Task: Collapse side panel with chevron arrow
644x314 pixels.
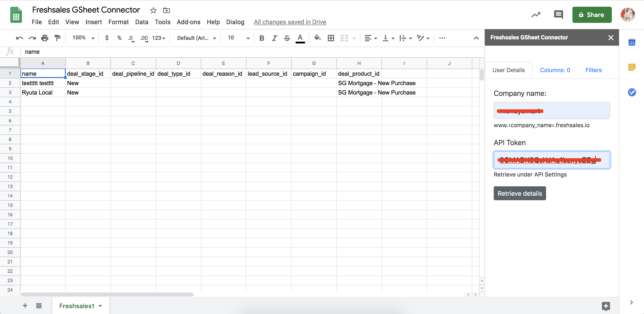Action: tap(631, 302)
